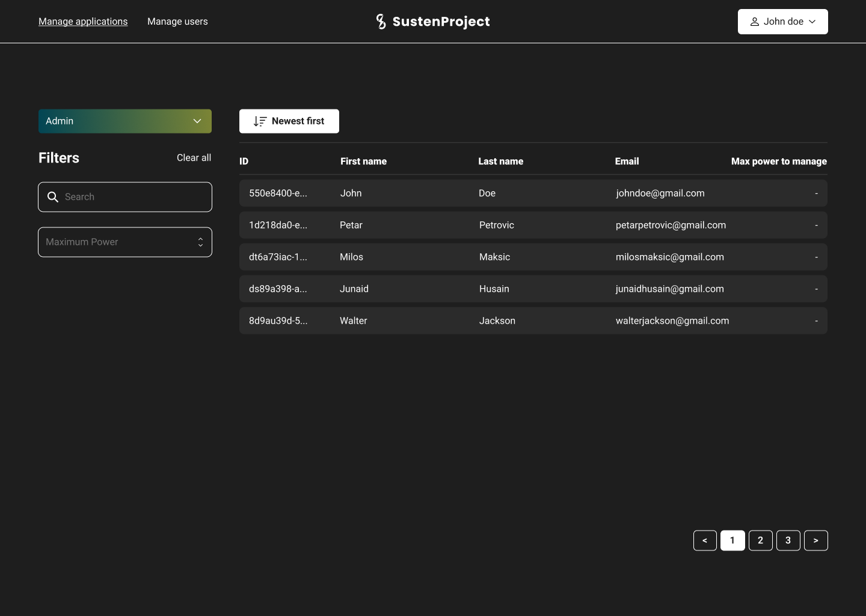Viewport: 866px width, 616px height.
Task: Go to the previous page arrow
Action: click(x=705, y=540)
